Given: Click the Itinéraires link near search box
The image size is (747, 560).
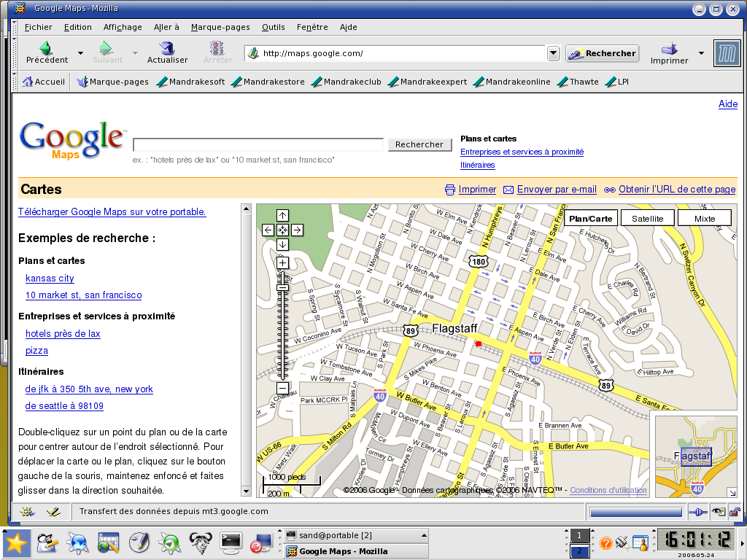Looking at the screenshot, I should pyautogui.click(x=477, y=165).
